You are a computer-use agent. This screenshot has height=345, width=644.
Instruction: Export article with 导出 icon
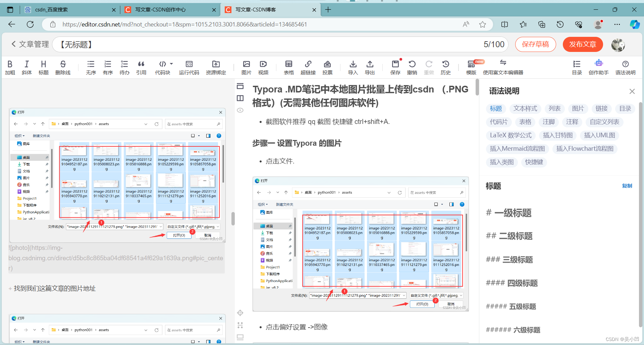370,67
